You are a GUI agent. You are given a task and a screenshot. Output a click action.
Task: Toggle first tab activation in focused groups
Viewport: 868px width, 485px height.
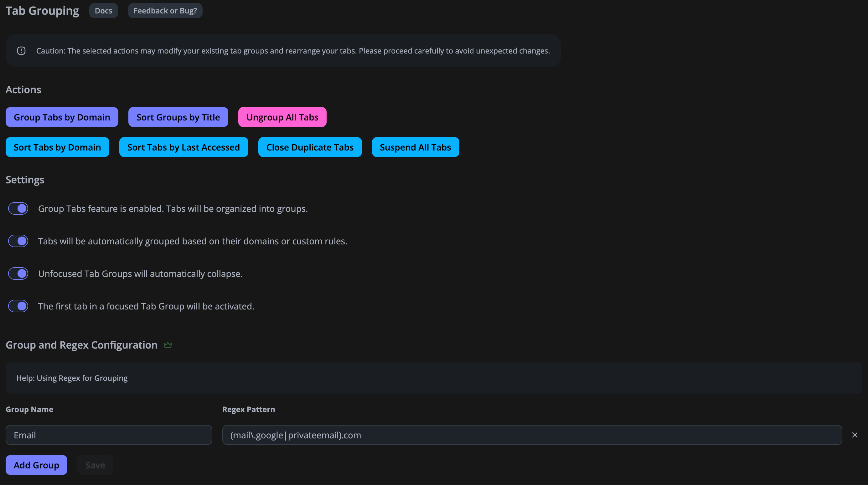click(x=18, y=306)
